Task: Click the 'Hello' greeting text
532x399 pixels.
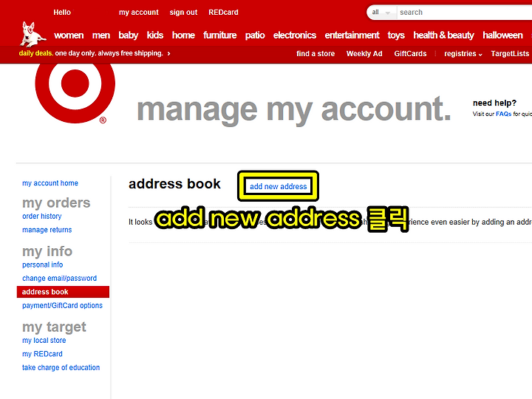Action: click(x=62, y=13)
